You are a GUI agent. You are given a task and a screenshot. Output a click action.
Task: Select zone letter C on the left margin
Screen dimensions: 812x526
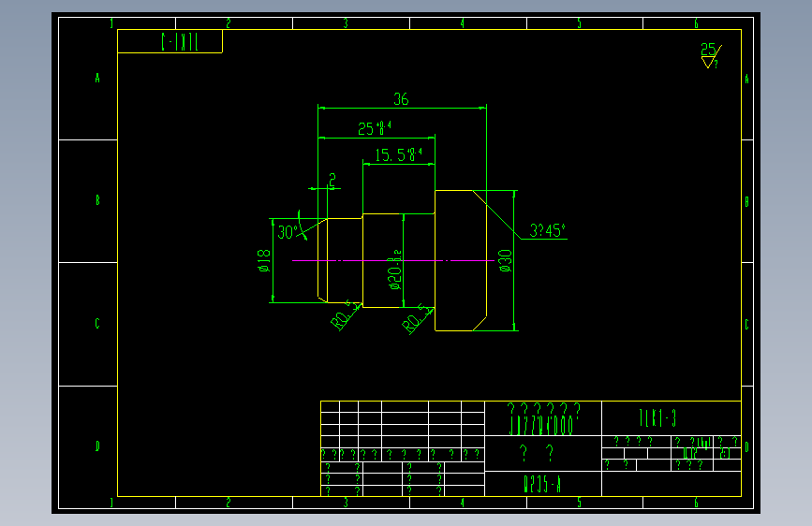pos(97,323)
